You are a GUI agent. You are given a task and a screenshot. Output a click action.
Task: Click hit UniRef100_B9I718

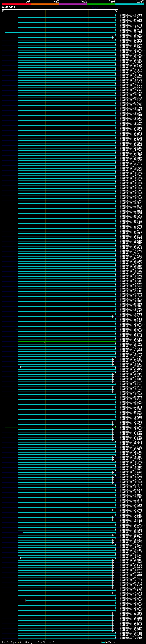(x=131, y=98)
